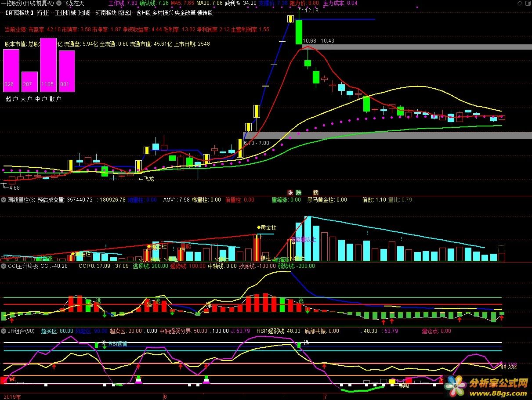
Task: Click the RSI1强弱线: 48.33 value
Action: 279,331
